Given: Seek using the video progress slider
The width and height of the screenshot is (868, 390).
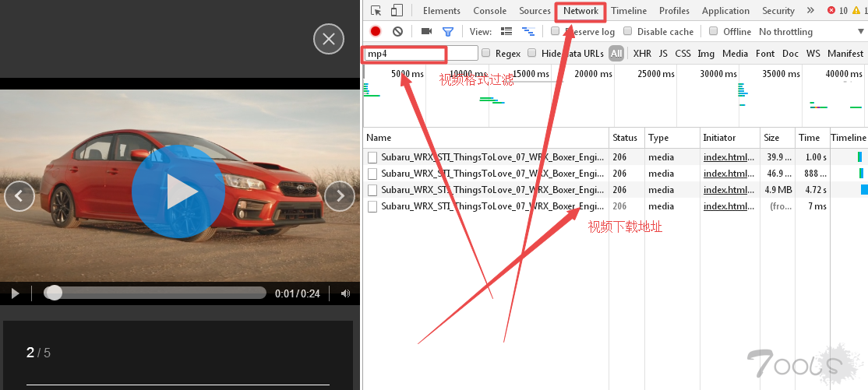Looking at the screenshot, I should tap(155, 293).
